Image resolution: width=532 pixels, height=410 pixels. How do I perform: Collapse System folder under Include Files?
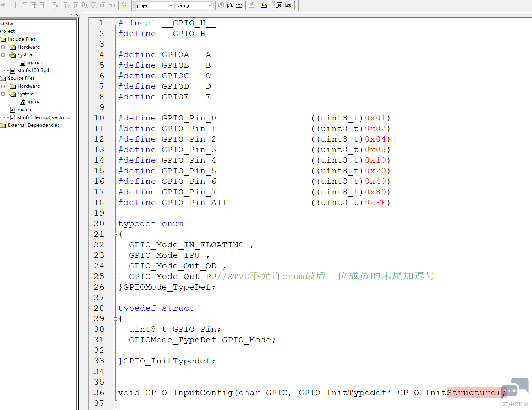(3, 55)
